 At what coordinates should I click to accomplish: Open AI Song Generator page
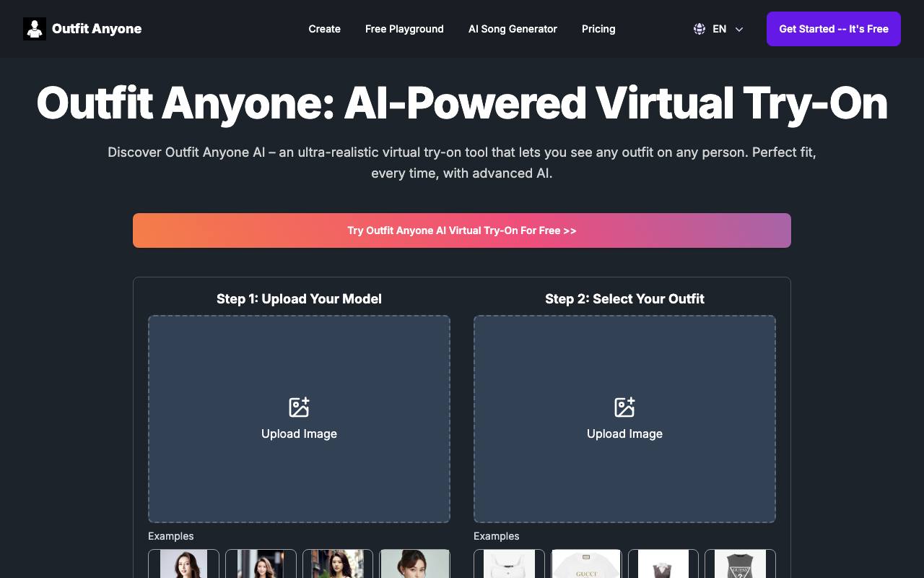513,29
